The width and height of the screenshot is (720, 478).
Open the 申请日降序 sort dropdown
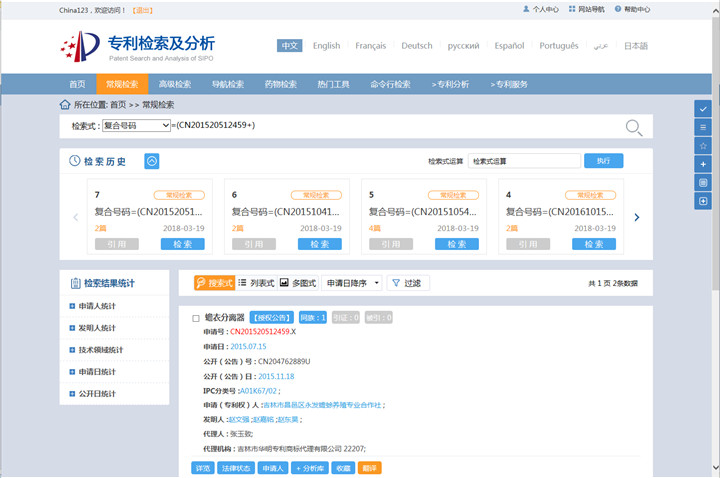coord(352,283)
